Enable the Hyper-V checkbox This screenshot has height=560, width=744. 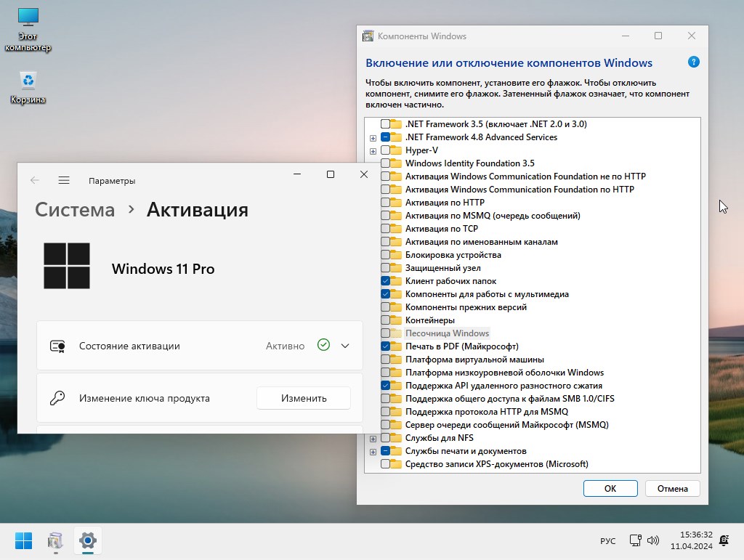(x=385, y=150)
